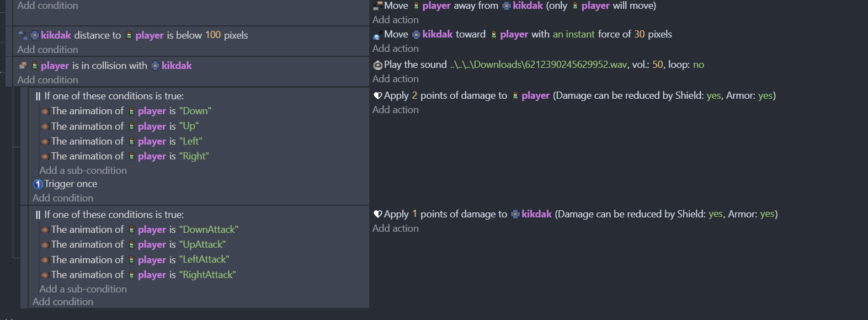Toggle the Armor yes value for kikdak damage
Screen dimensions: 868x320
768,214
